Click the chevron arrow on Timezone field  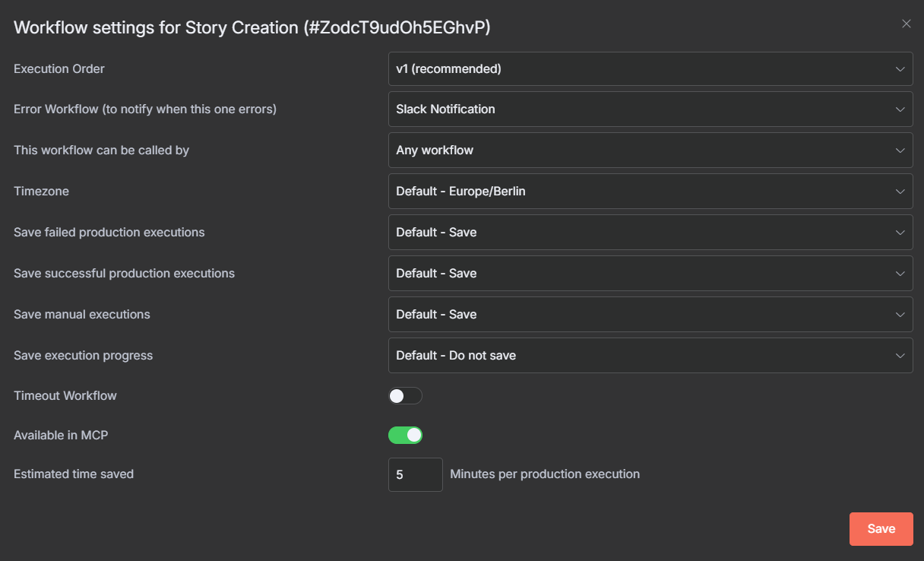pyautogui.click(x=900, y=192)
